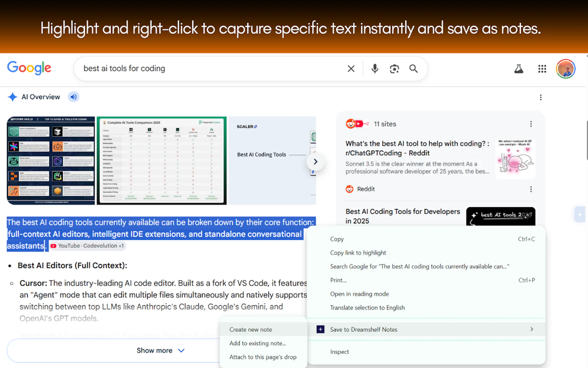
Task: Choose Translate selection to English
Action: point(426,308)
